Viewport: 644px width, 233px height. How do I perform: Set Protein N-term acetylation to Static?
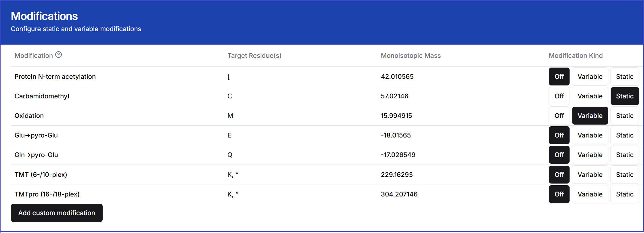[624, 77]
